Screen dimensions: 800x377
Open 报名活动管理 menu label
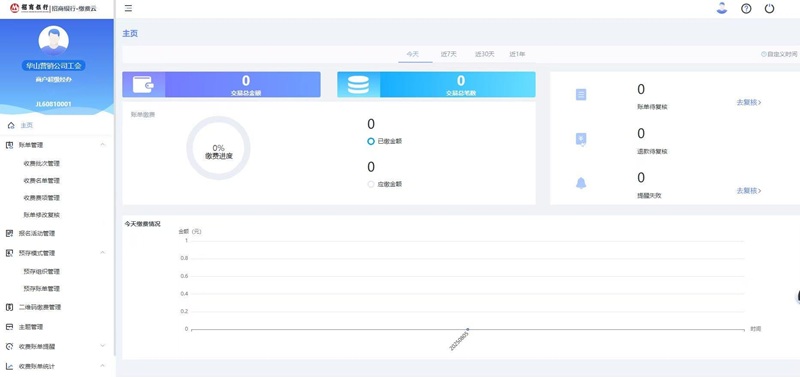37,234
